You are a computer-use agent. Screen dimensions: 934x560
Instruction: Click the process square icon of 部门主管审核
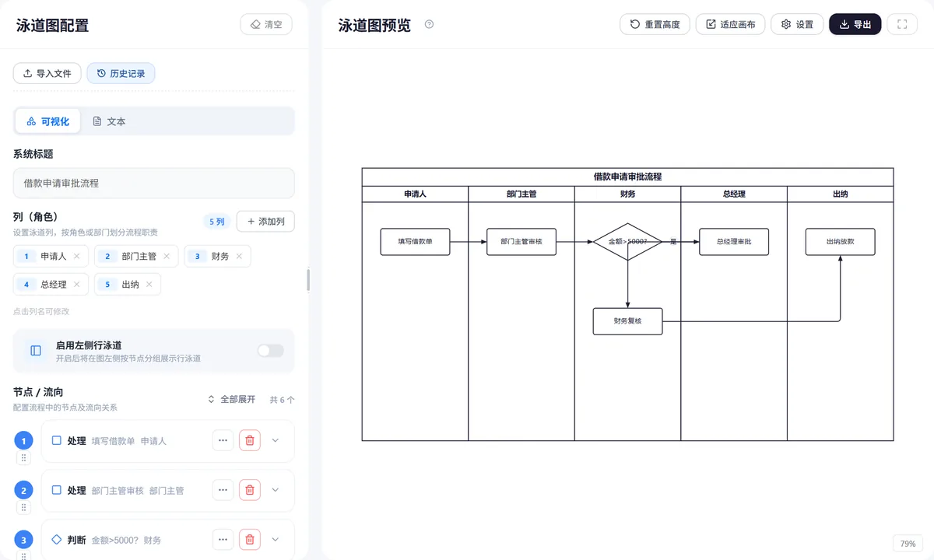(56, 490)
